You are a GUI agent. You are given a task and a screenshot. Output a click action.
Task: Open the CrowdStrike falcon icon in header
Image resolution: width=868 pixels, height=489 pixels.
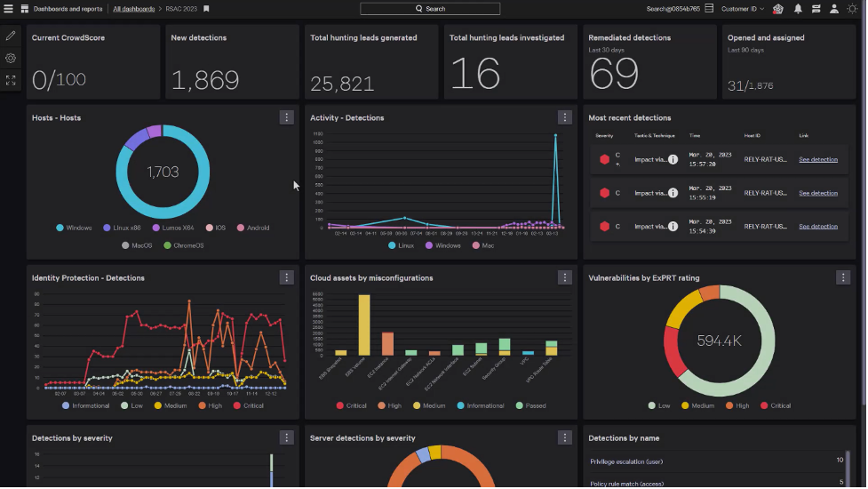(x=778, y=9)
